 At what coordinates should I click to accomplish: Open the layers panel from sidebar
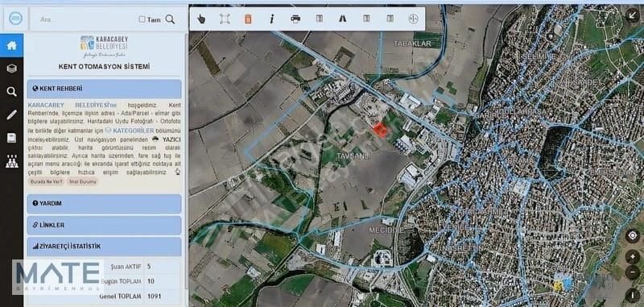point(11,68)
